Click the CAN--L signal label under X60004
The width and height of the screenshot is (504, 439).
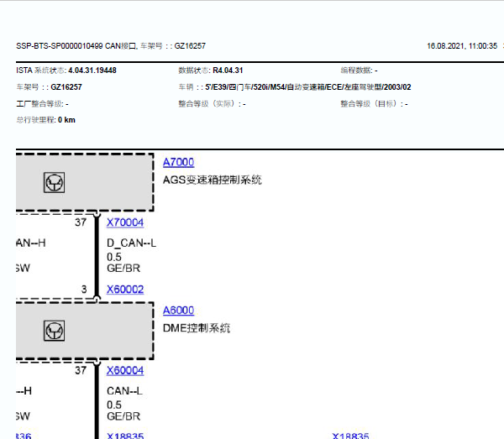[x=124, y=391]
